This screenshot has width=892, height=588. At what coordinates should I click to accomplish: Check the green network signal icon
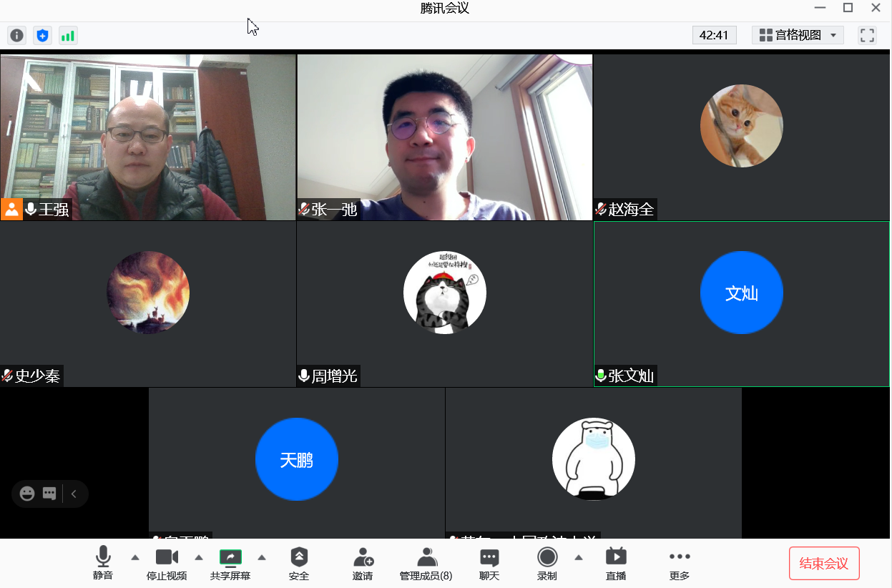coord(68,35)
